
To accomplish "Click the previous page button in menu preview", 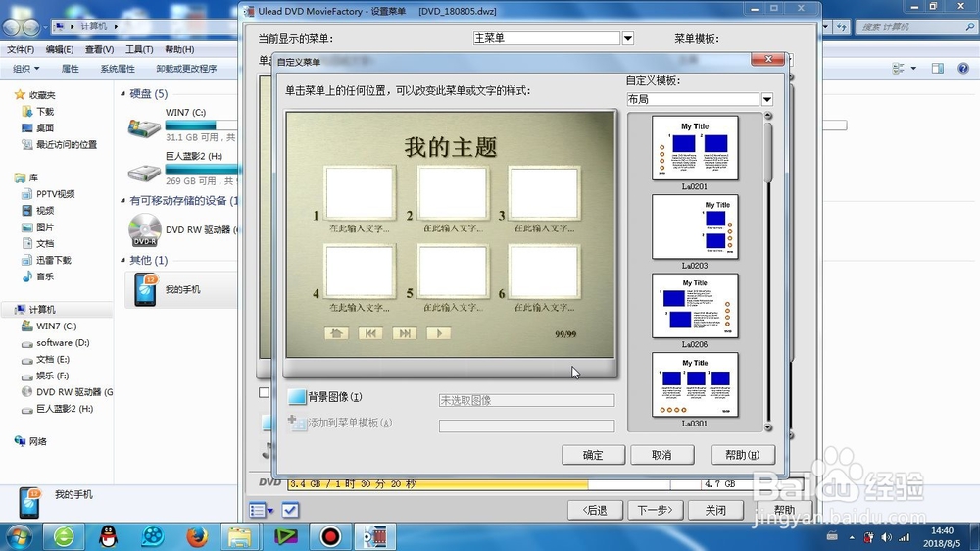I will 370,333.
